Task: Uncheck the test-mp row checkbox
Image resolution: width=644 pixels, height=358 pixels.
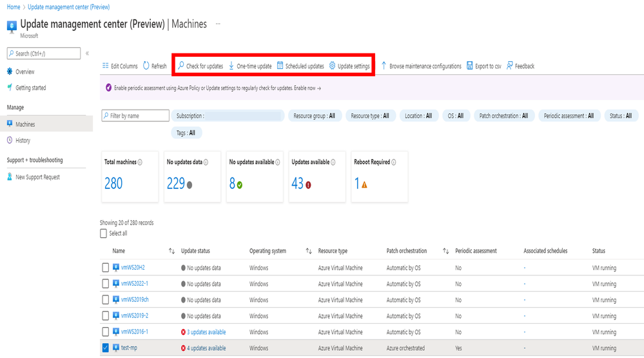Action: (106, 348)
